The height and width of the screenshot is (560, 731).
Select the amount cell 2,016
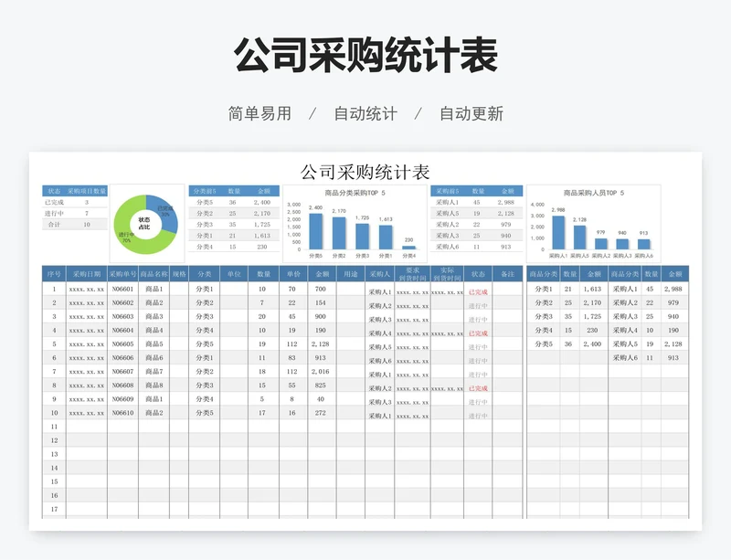coord(321,372)
